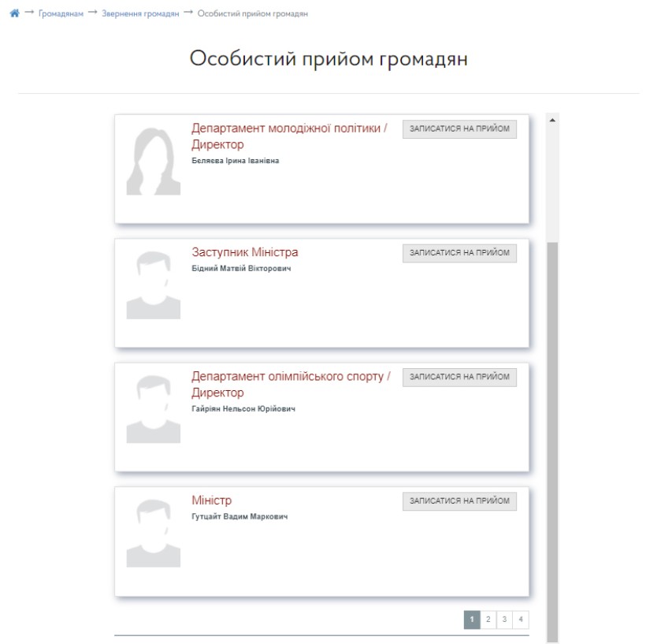Go to pagination page 1
The width and height of the screenshot is (646, 644).
472,620
